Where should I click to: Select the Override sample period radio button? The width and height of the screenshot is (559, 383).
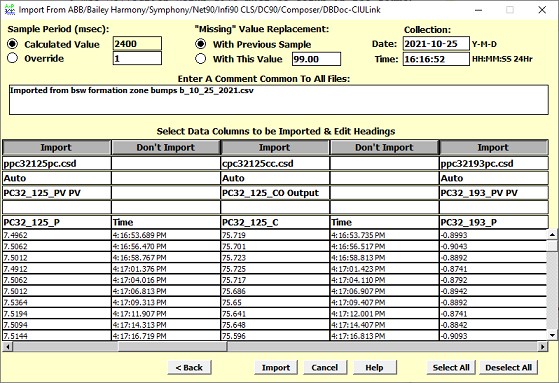[12, 58]
